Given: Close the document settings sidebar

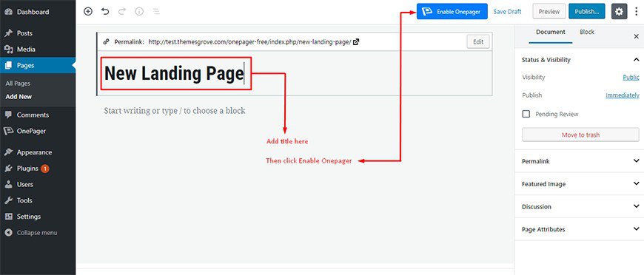Looking at the screenshot, I should click(636, 36).
